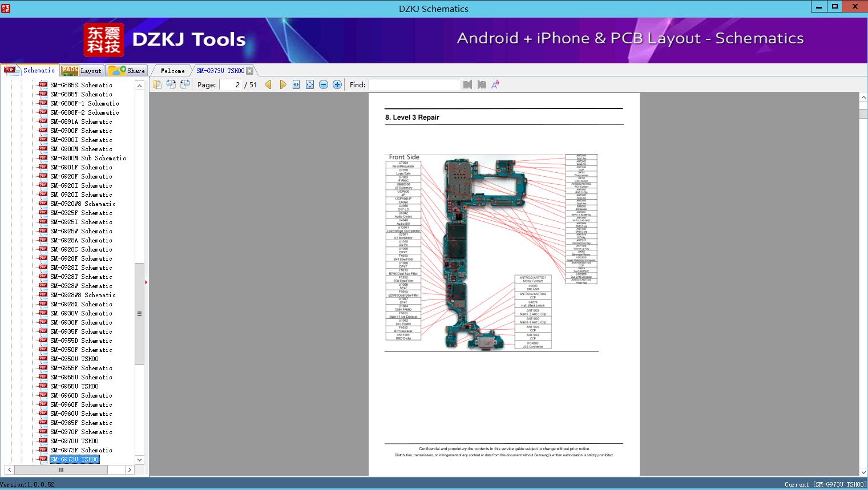Close the SM-G973U TSHOO tab
This screenshot has height=490, width=868.
[x=250, y=71]
